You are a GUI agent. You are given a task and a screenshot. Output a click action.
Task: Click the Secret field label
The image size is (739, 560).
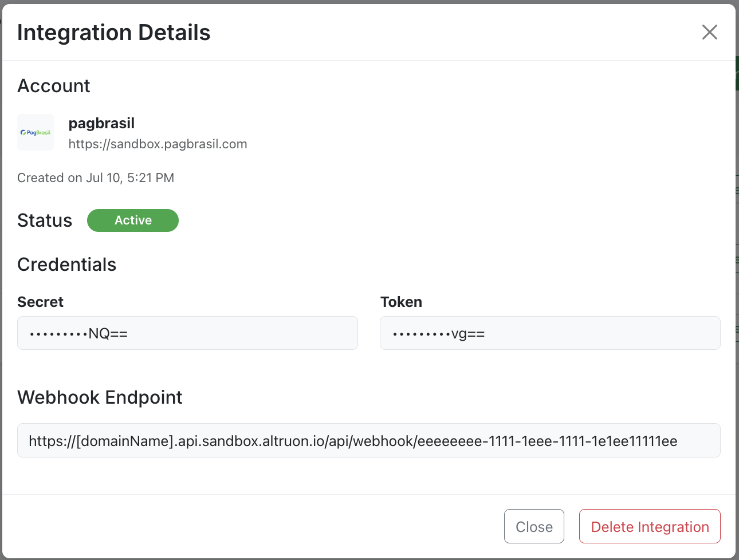[40, 302]
